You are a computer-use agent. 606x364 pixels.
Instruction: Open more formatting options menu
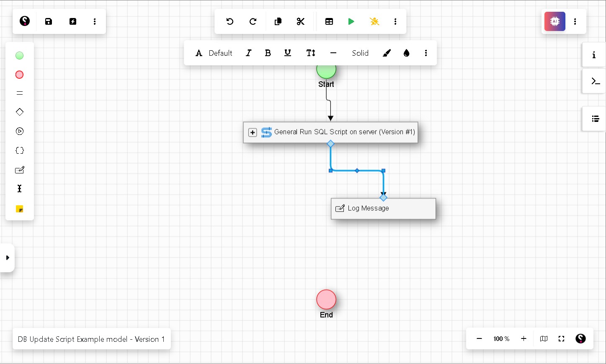point(426,53)
